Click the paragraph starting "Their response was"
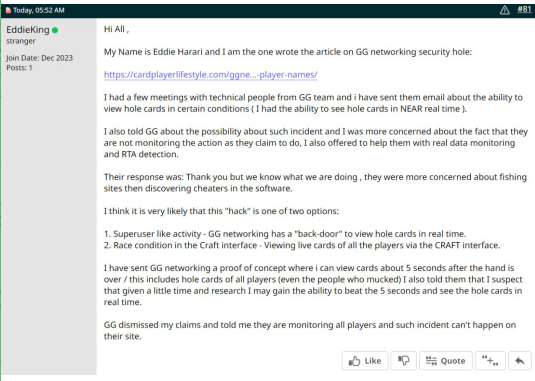Image resolution: width=535 pixels, height=381 pixels. point(315,182)
